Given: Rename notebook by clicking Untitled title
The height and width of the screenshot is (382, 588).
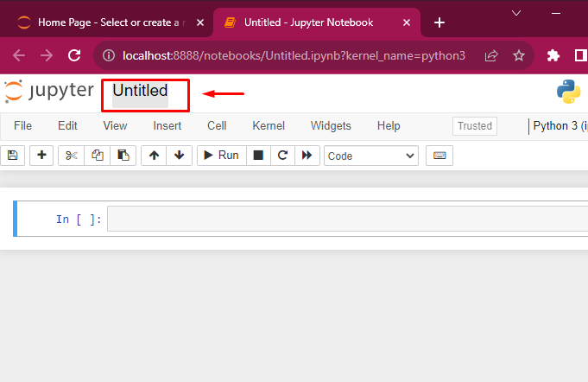Looking at the screenshot, I should point(140,91).
